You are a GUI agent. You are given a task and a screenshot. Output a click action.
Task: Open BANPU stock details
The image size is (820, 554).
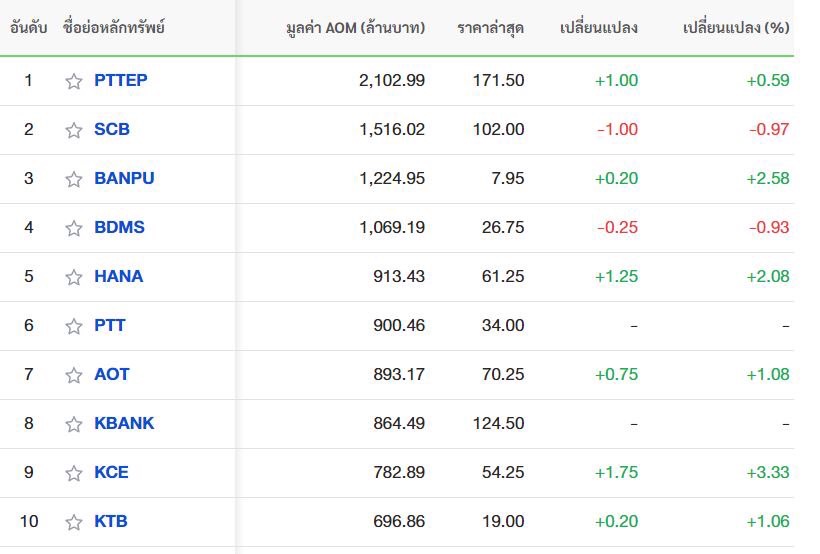point(124,178)
